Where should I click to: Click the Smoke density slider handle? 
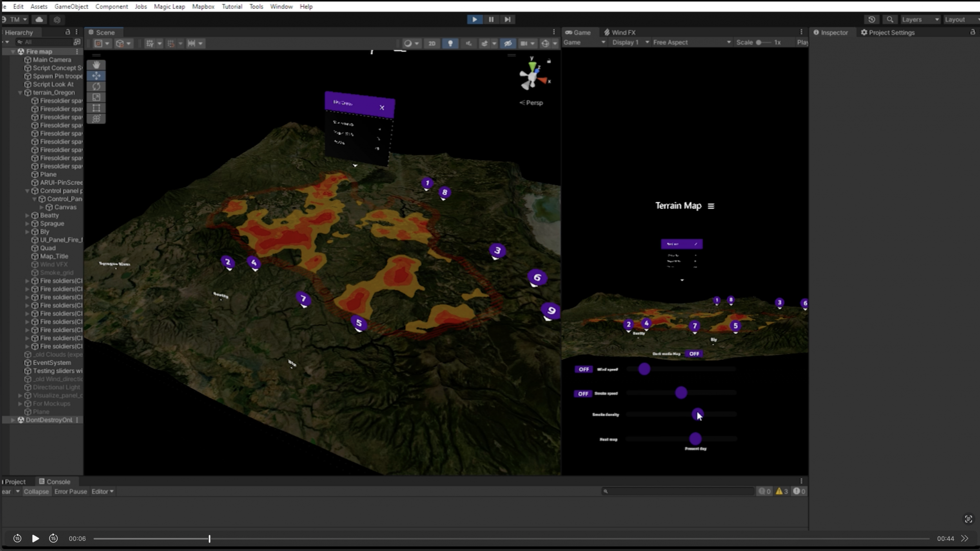(697, 414)
